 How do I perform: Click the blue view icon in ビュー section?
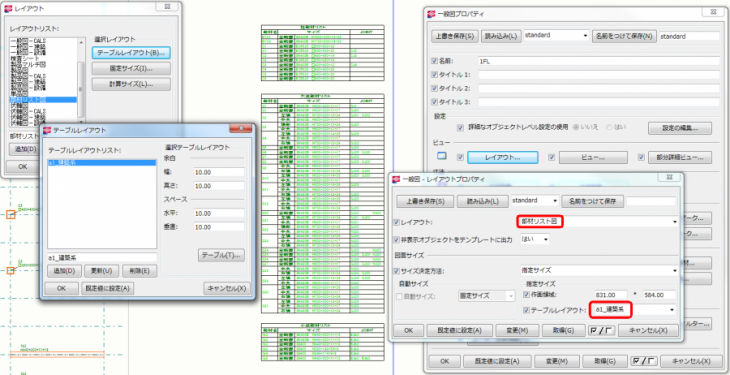[442, 157]
